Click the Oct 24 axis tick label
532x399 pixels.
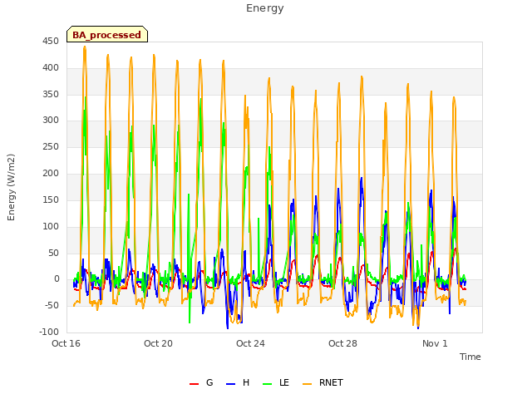pyautogui.click(x=250, y=343)
